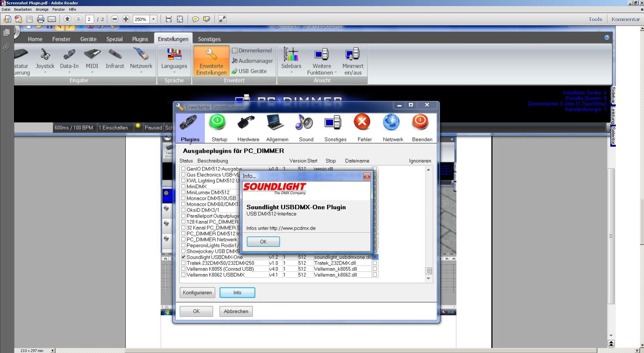Image resolution: width=644 pixels, height=353 pixels.
Task: Expand the Languages dropdown in ribbon
Action: [x=174, y=72]
